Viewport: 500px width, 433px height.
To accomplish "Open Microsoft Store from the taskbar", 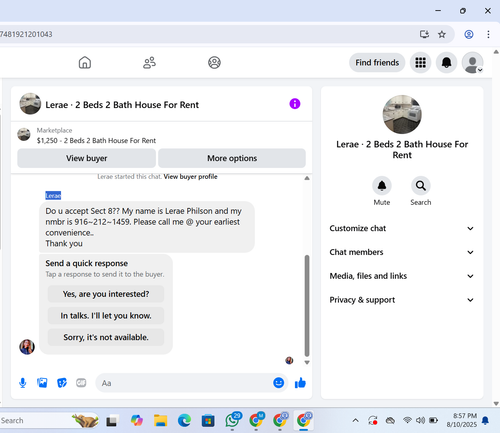I will [208, 421].
